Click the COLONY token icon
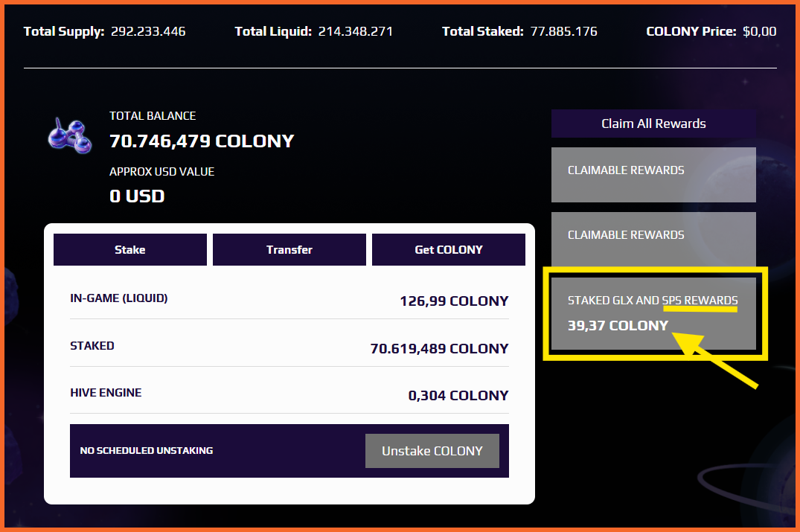Screen dimensions: 800x532 point(70,136)
